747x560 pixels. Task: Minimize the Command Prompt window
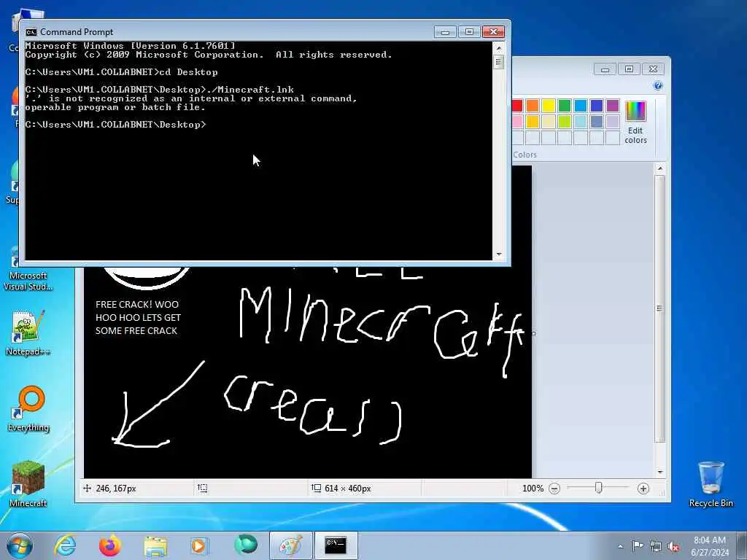click(x=445, y=32)
